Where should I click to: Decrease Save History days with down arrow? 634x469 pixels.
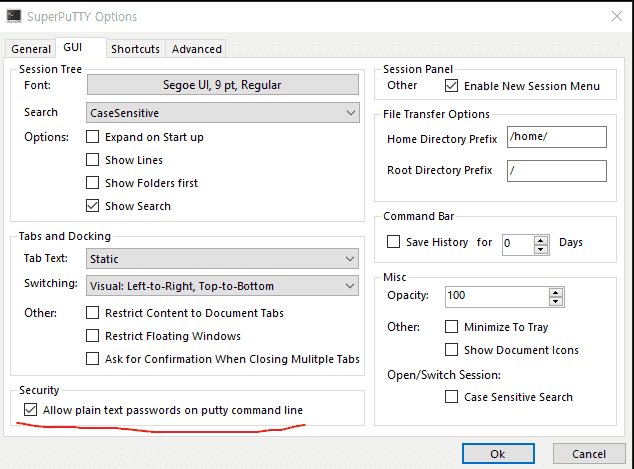[541, 247]
